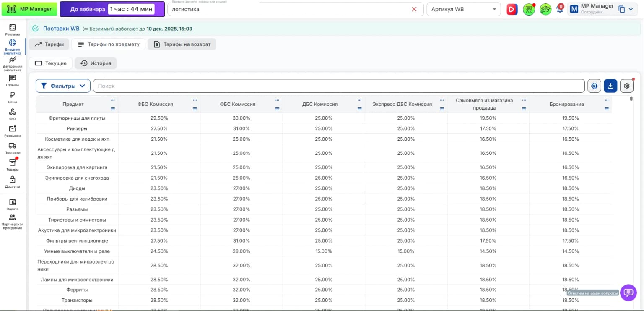Click 33.00% in the Фритюрницы для плиты row

pos(241,118)
